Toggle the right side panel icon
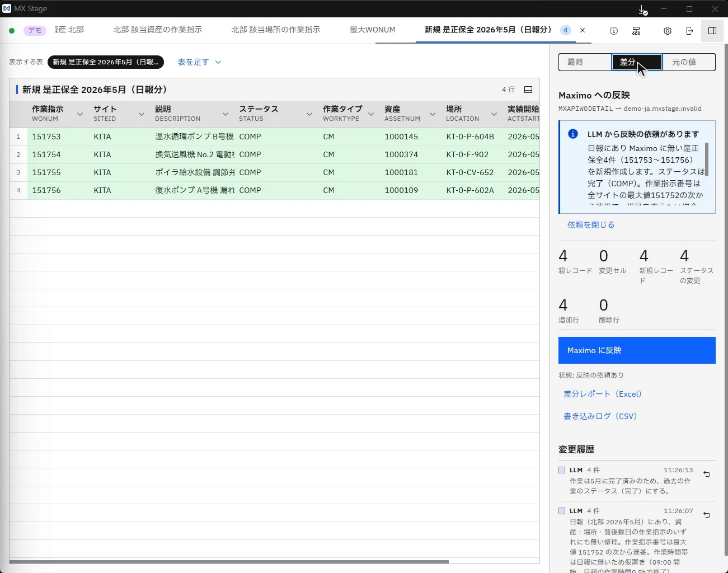The width and height of the screenshot is (728, 573). click(x=712, y=31)
